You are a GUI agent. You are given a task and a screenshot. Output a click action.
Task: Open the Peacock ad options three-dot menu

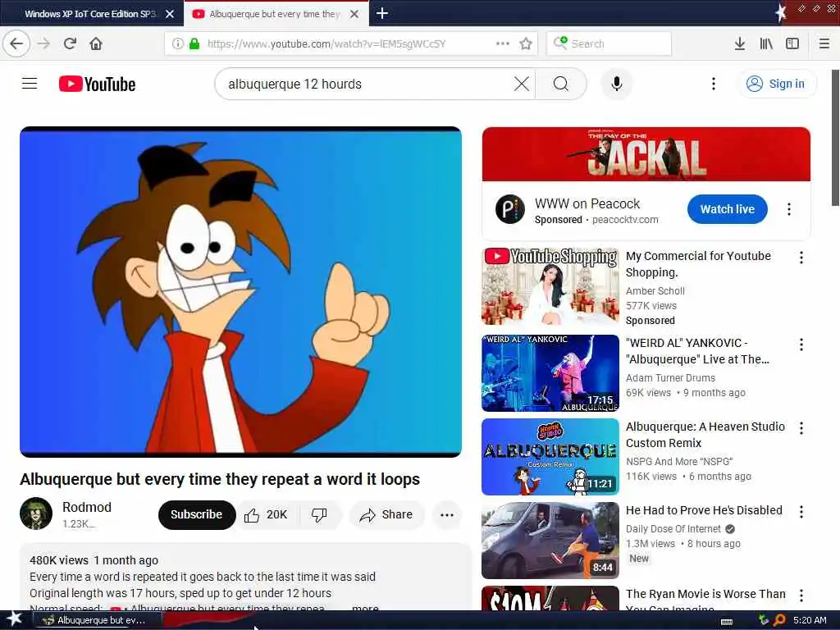(x=788, y=209)
